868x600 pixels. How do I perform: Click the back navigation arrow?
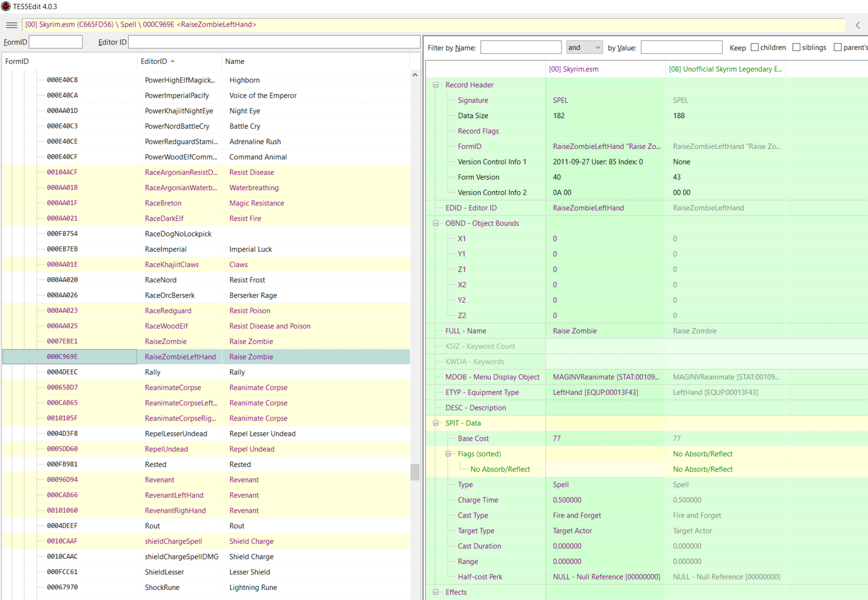click(858, 25)
